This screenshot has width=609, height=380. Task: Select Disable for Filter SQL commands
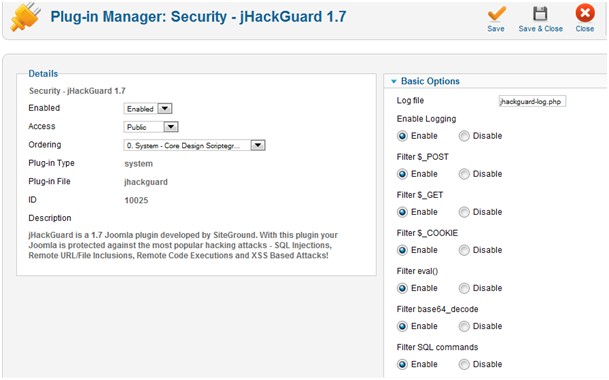point(464,364)
